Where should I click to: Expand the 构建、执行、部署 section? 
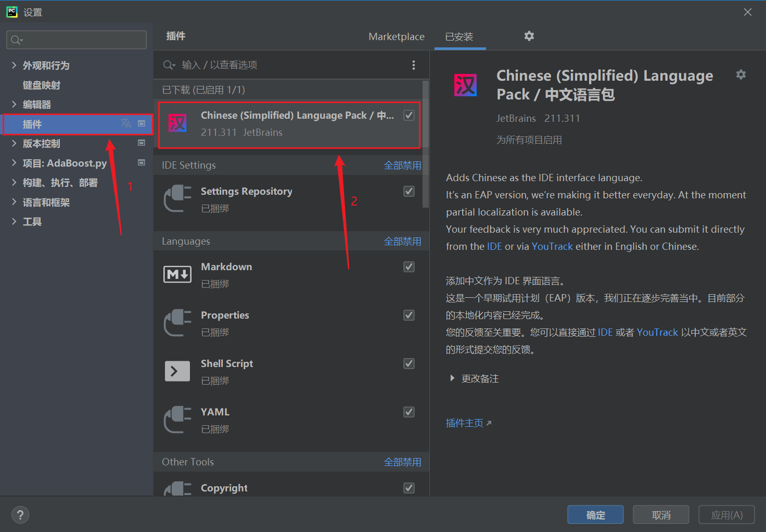coord(14,182)
